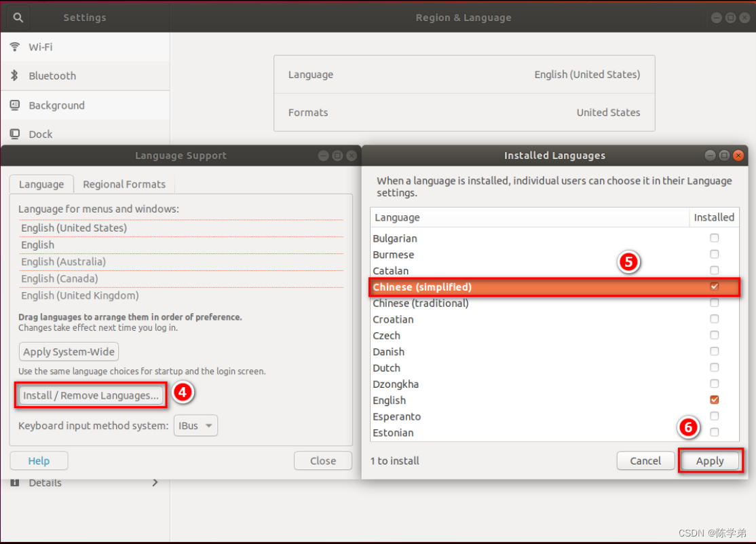The width and height of the screenshot is (756, 544).
Task: Tick the Esperanto installed checkbox
Action: pyautogui.click(x=715, y=416)
